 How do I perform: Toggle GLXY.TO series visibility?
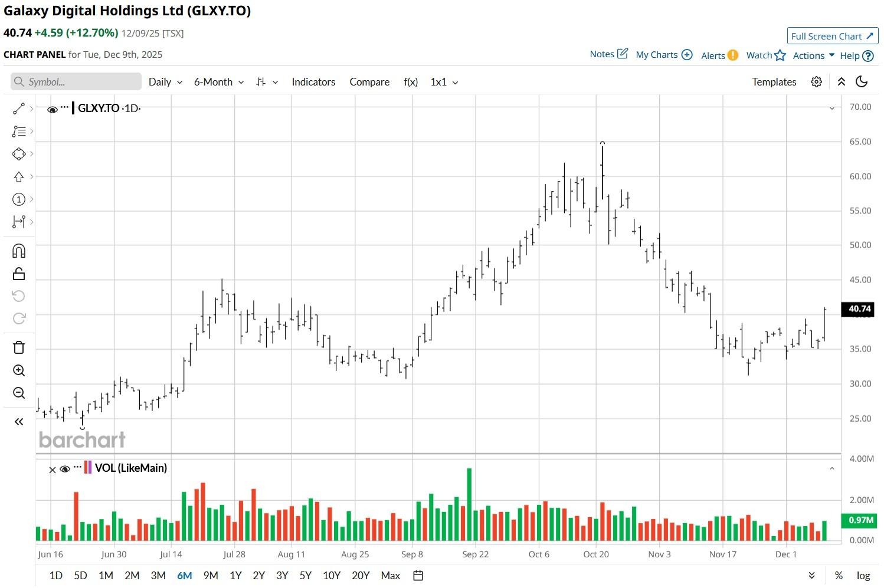(x=53, y=109)
